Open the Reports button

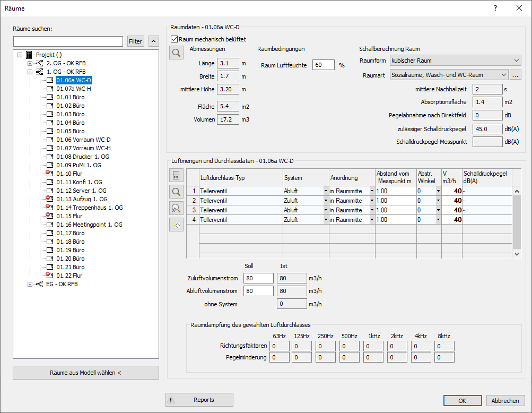(x=199, y=400)
